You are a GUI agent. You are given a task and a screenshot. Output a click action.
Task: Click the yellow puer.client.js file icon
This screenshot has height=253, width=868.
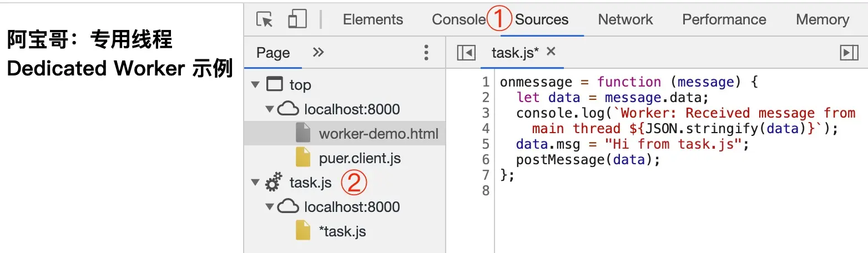coord(303,158)
